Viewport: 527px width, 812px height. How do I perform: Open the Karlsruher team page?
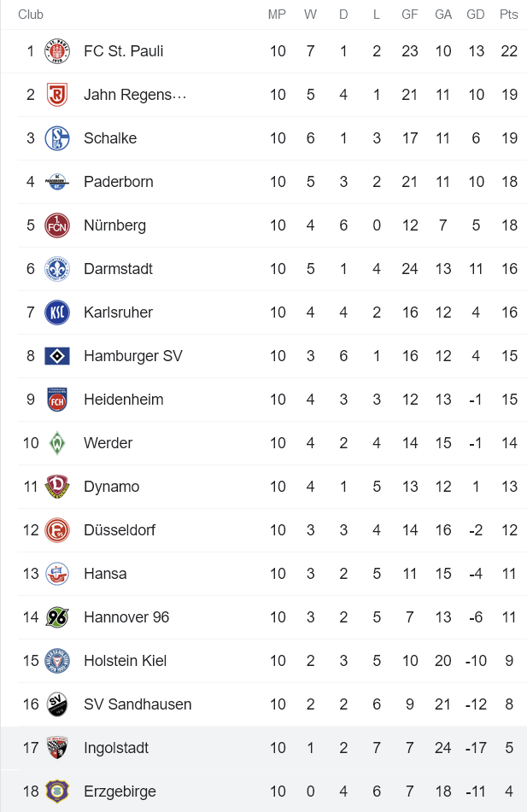pos(120,313)
